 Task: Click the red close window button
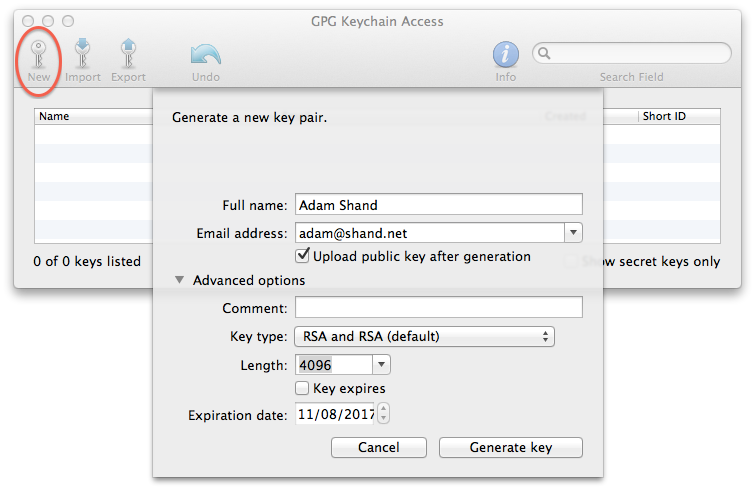pyautogui.click(x=28, y=21)
